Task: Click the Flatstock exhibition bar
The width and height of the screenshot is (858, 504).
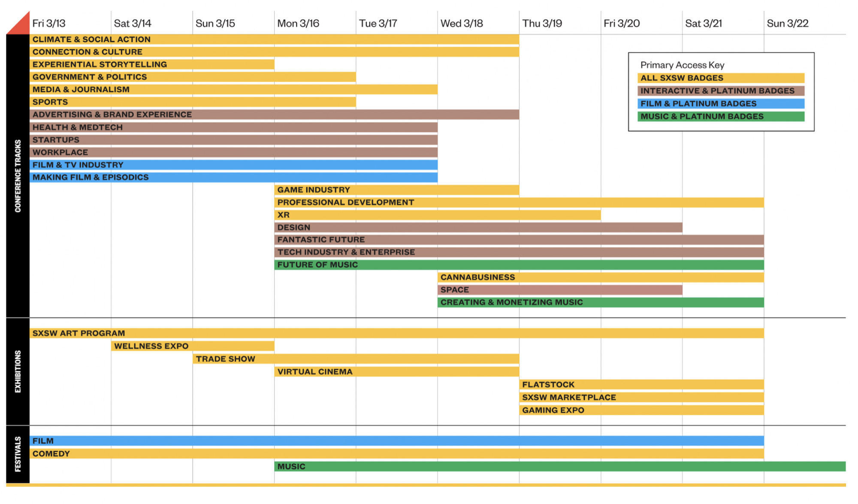Action: 641,385
